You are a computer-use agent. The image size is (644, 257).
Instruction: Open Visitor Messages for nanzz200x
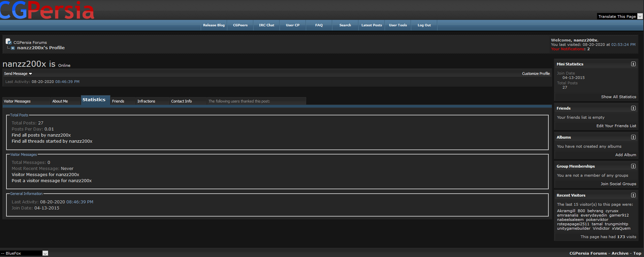(x=45, y=175)
